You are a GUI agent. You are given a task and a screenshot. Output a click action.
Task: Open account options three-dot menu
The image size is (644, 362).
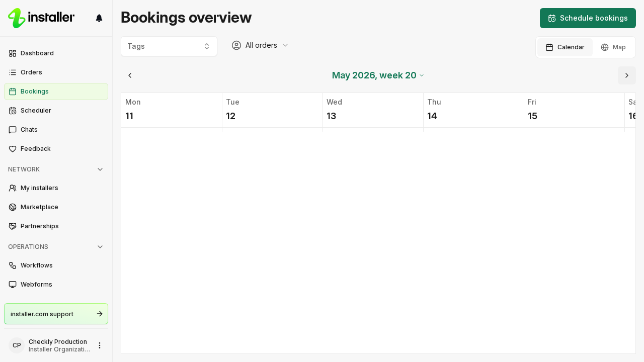point(100,345)
